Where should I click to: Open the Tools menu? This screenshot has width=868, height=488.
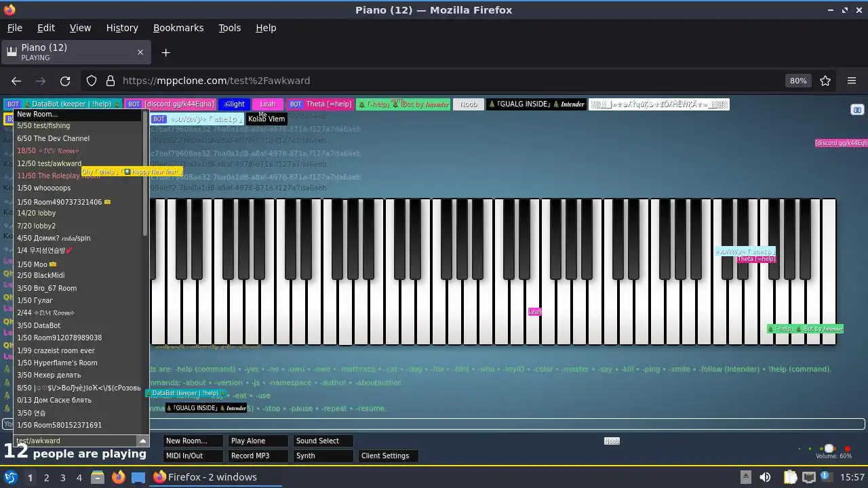(x=229, y=28)
